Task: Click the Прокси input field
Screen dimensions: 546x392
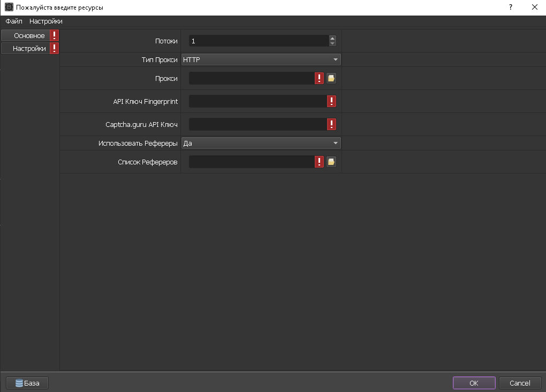Action: (252, 78)
